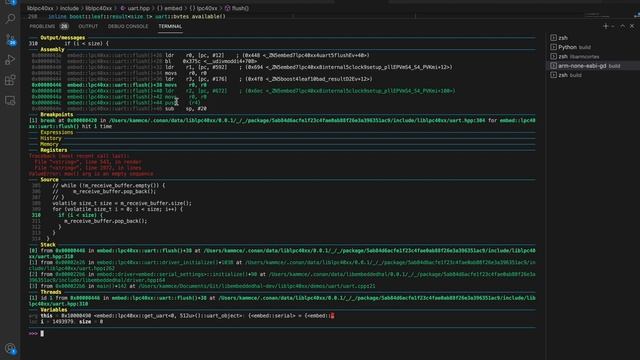Select the Terminal tab
Viewport: 640px width, 360px height.
[x=170, y=26]
